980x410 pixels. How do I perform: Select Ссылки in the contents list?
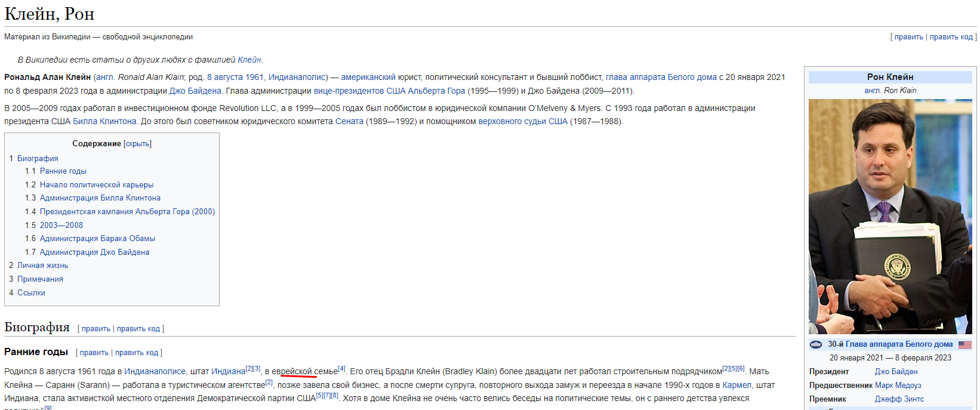[31, 293]
